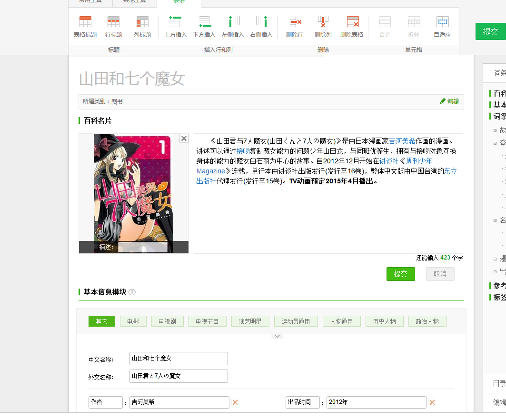Select the 其它 category tab
This screenshot has height=420, width=506.
[x=102, y=321]
